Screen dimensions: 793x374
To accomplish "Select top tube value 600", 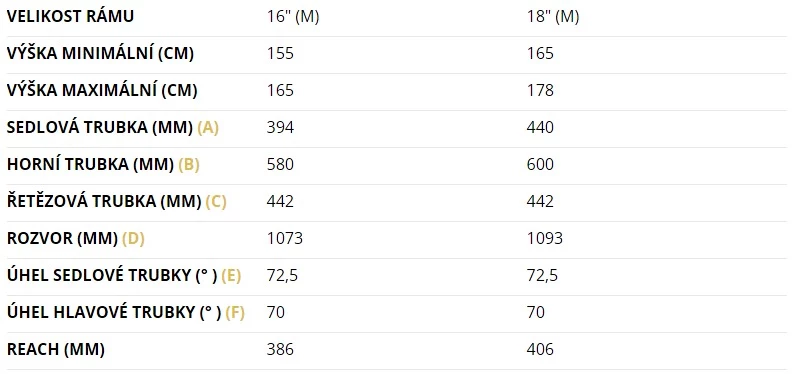I will (x=540, y=165).
